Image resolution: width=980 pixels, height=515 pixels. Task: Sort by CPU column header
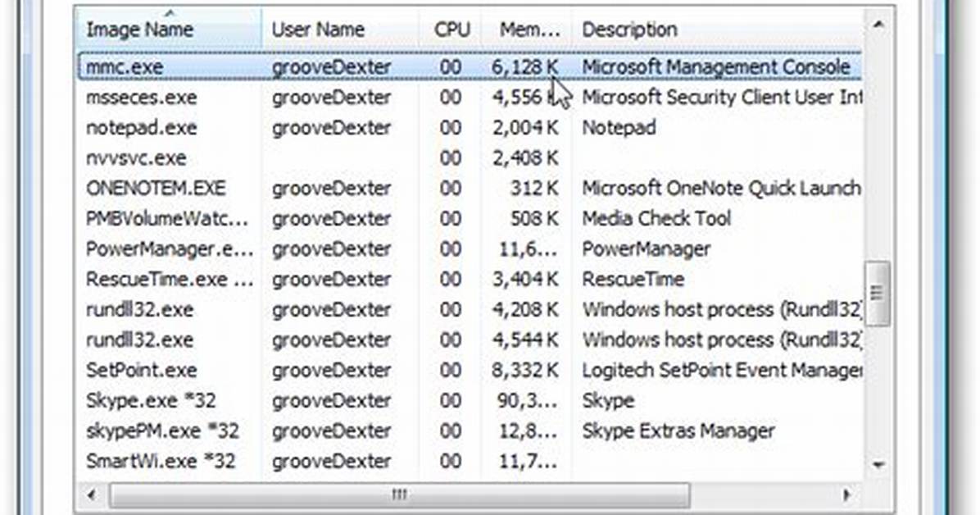pyautogui.click(x=451, y=29)
